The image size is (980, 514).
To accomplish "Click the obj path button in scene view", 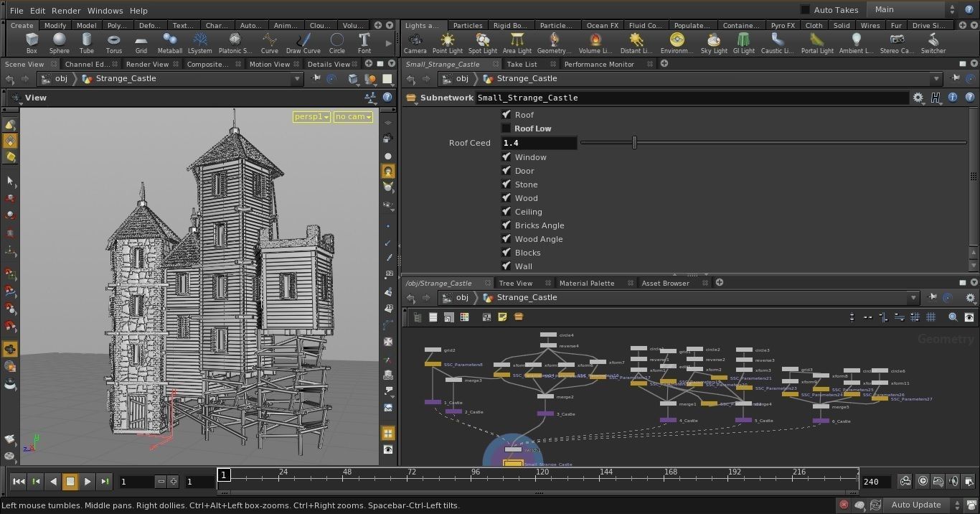I will [55, 79].
